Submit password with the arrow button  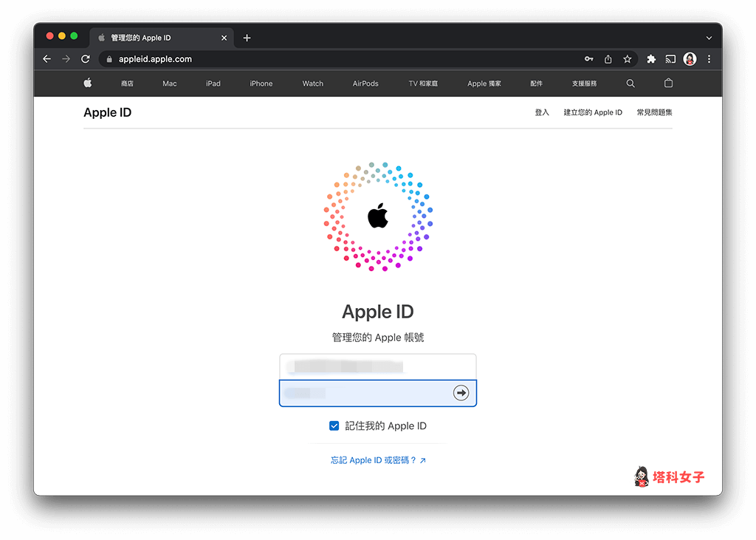[461, 393]
